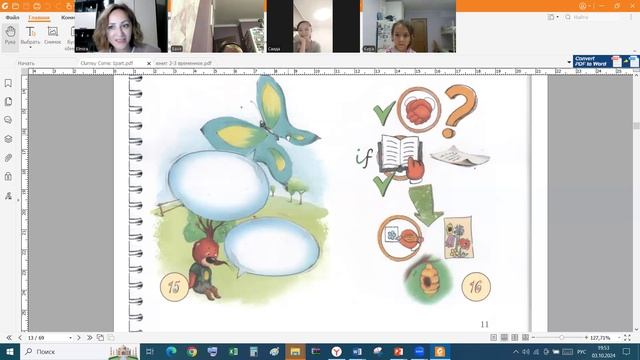Screen dimensions: 640x360
Task: Click the page number input field
Action: click(x=46, y=338)
